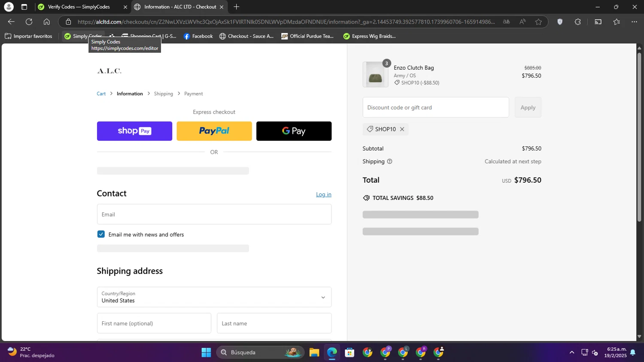Focus the First name field
This screenshot has width=644, height=362.
point(154,323)
